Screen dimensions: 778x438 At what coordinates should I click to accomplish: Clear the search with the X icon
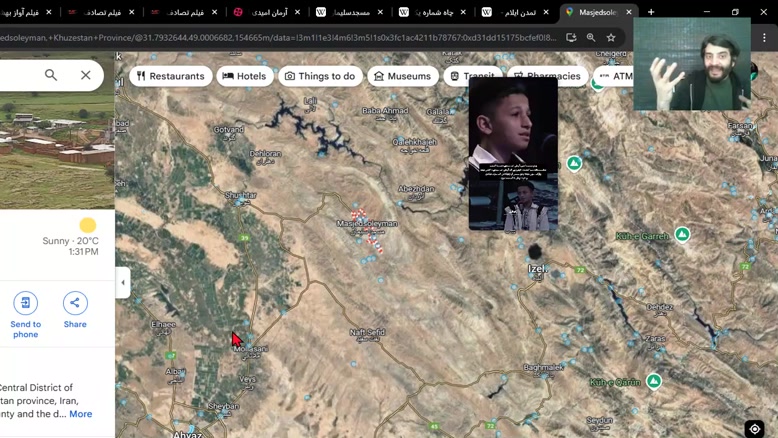(x=85, y=75)
